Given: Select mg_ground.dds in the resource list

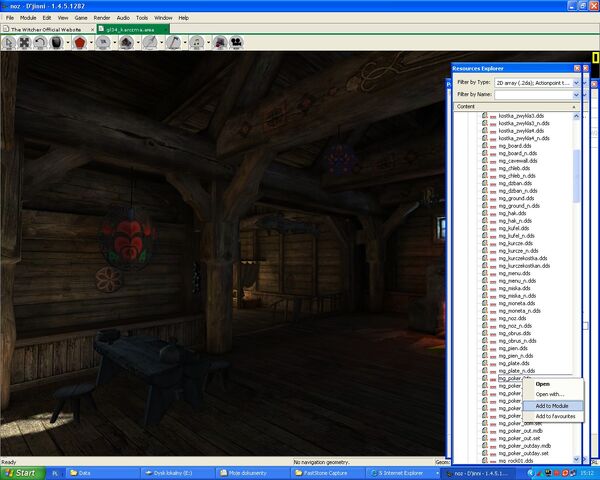Looking at the screenshot, I should (516, 198).
